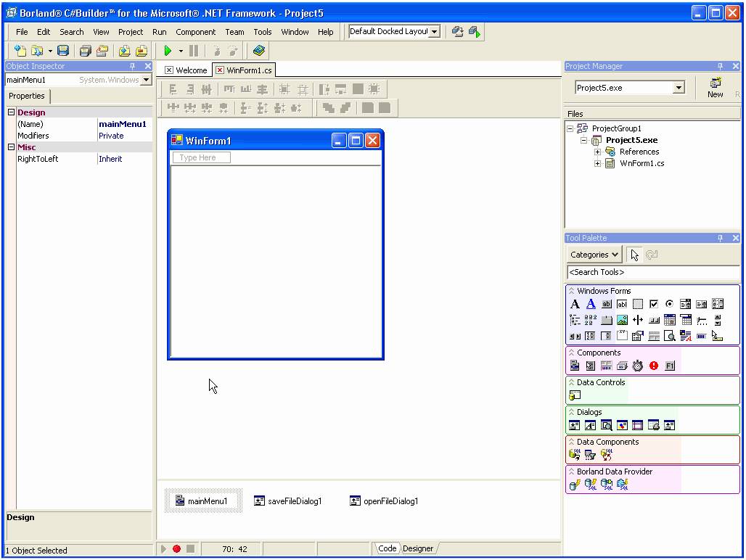Select the CheckBox component in Tool Palette
This screenshot has height=560, width=746.
(x=654, y=305)
